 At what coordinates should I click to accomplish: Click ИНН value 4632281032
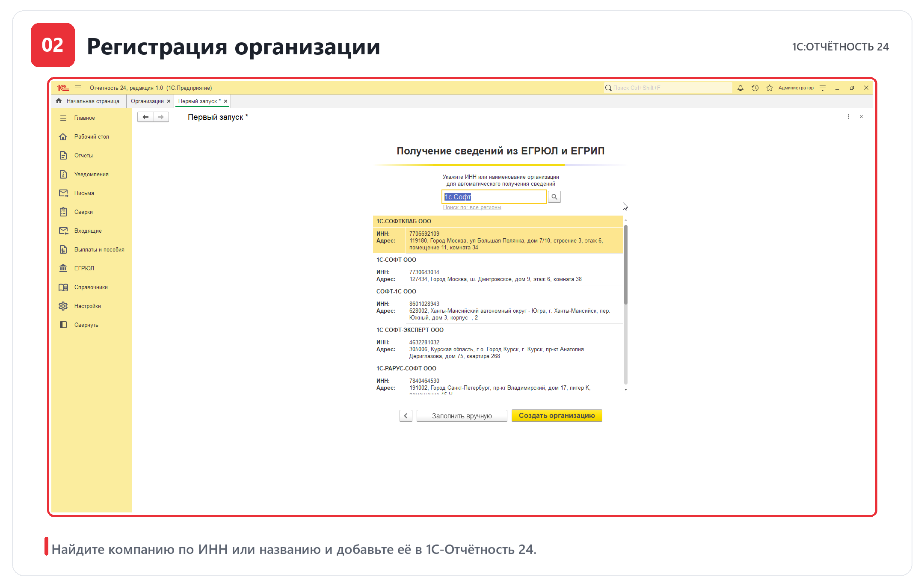pyautogui.click(x=424, y=343)
